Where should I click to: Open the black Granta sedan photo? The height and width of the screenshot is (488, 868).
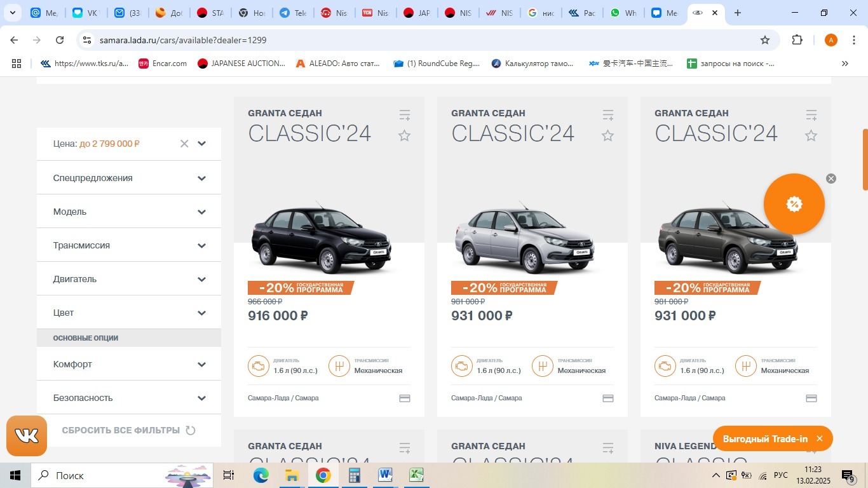322,238
